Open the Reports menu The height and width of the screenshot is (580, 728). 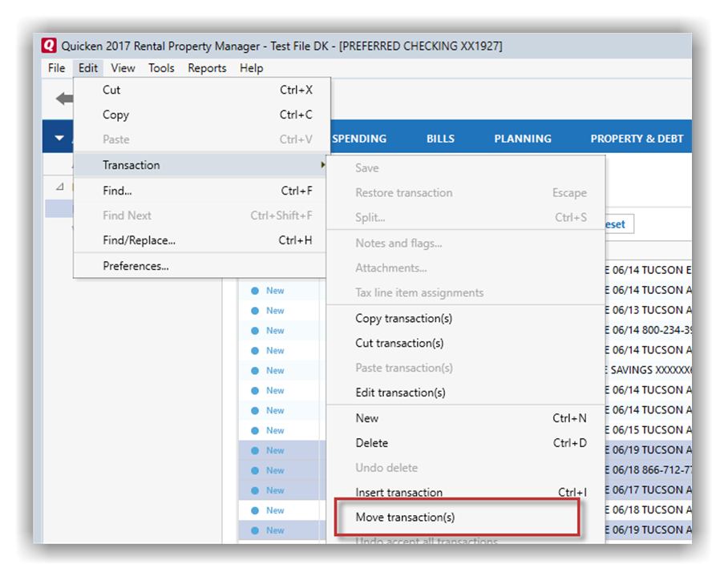pos(207,68)
